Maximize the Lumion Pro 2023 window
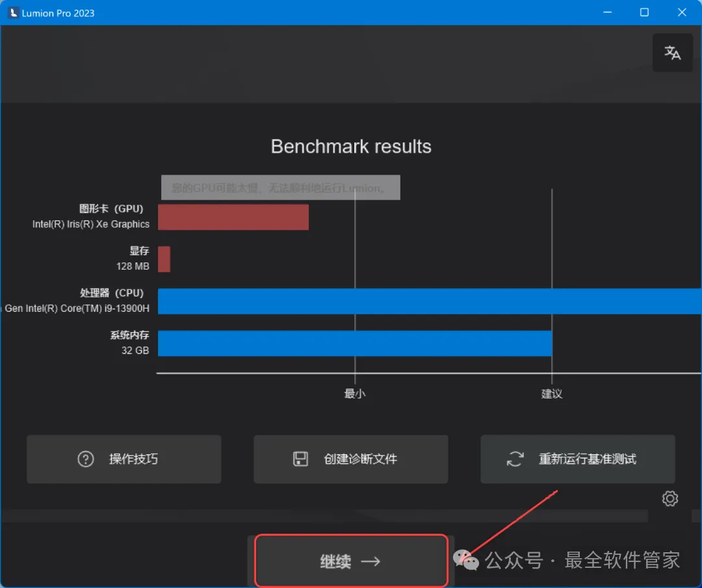Screen dimensions: 702x588 (x=644, y=12)
